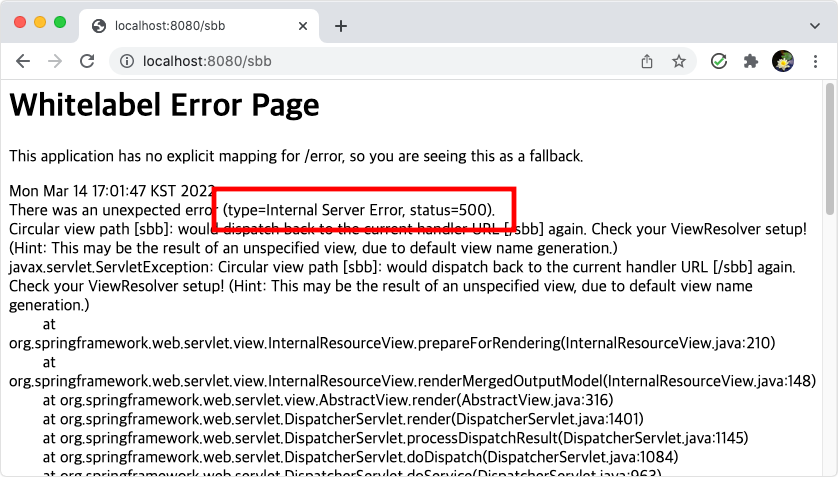This screenshot has width=838, height=477.
Task: Click the javax.servlet.ServletException line
Action: (402, 267)
